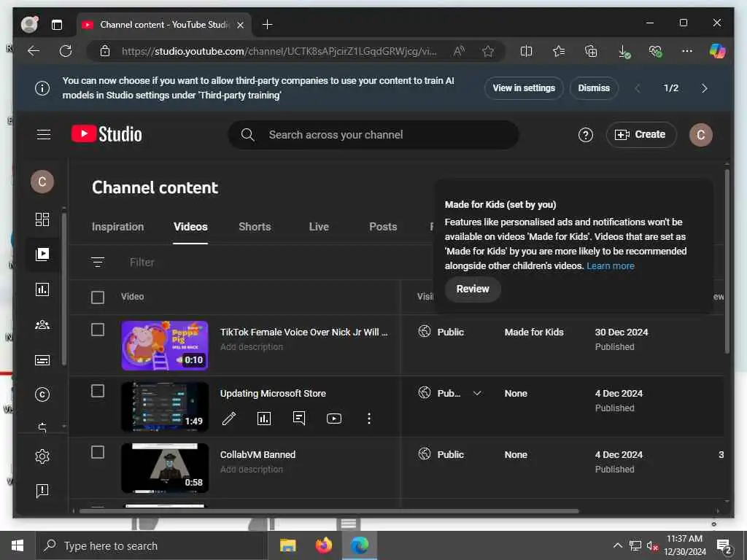Open Settings gear in sidebar
The image size is (747, 560).
(x=42, y=456)
